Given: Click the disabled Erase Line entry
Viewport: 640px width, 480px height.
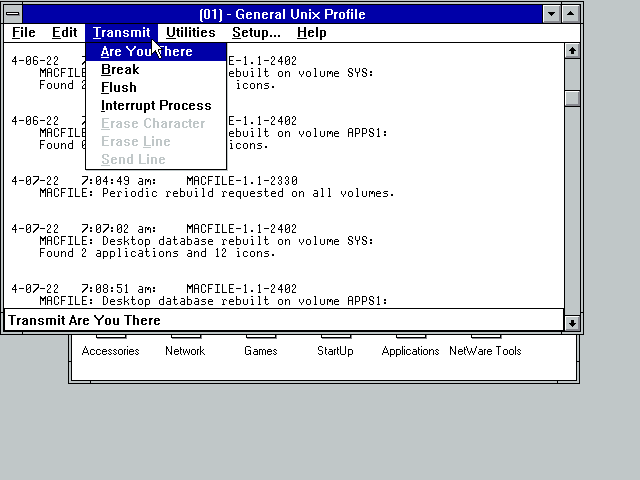Looking at the screenshot, I should point(156,141).
